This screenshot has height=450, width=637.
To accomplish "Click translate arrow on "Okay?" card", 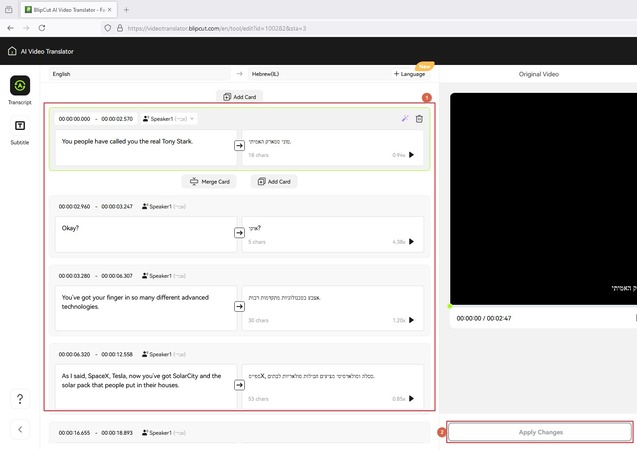I will pyautogui.click(x=239, y=233).
